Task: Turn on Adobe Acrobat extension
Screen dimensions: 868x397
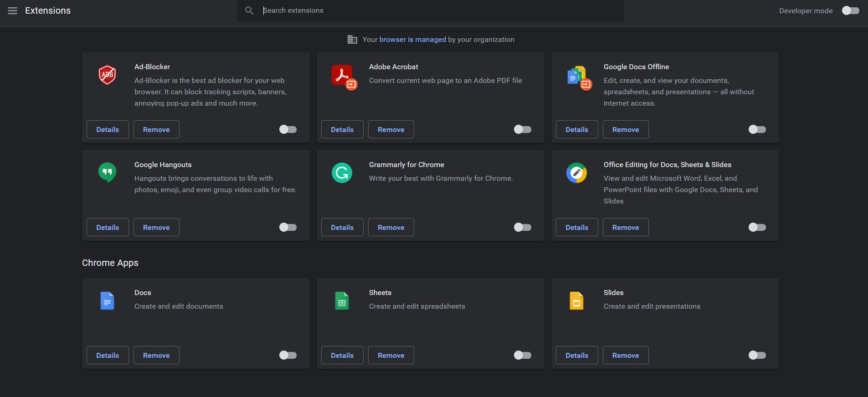Action: click(x=523, y=130)
